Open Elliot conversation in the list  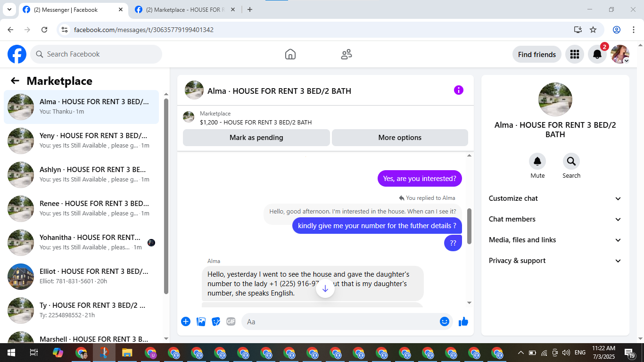tap(81, 277)
